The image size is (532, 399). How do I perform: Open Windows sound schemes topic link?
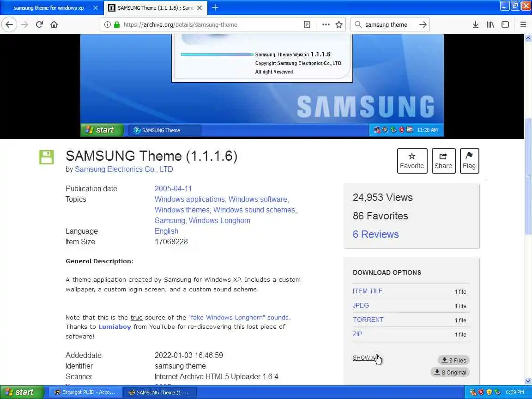click(x=254, y=210)
